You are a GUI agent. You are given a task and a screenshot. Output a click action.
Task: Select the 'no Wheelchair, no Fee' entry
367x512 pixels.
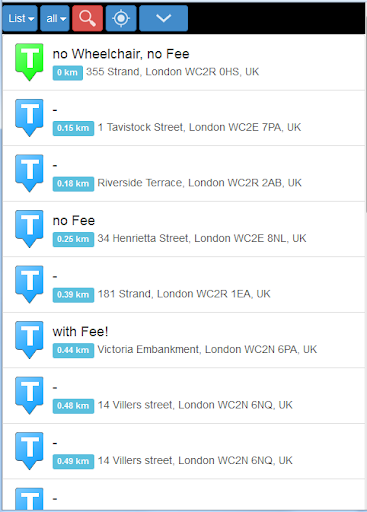click(x=184, y=63)
